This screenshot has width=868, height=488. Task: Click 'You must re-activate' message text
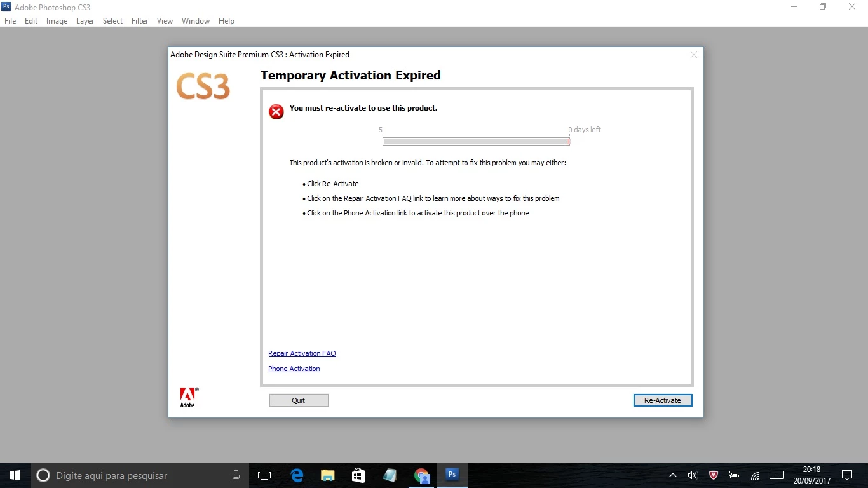(363, 108)
